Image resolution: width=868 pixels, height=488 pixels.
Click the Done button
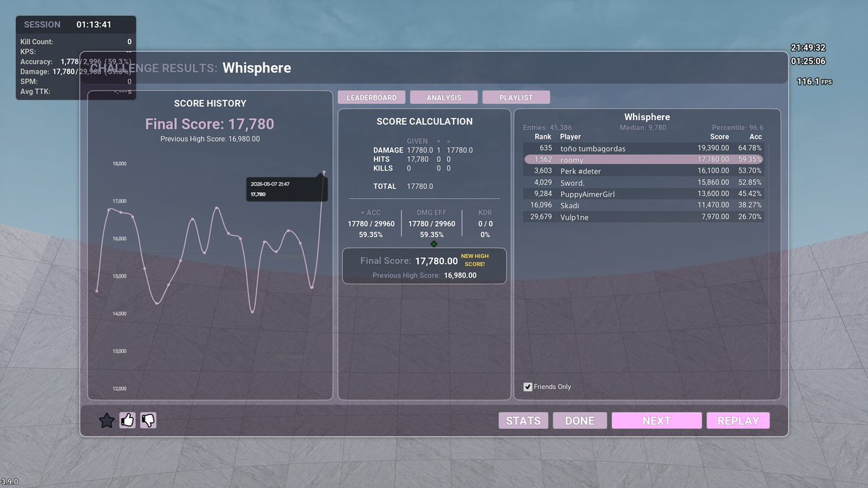(x=580, y=421)
